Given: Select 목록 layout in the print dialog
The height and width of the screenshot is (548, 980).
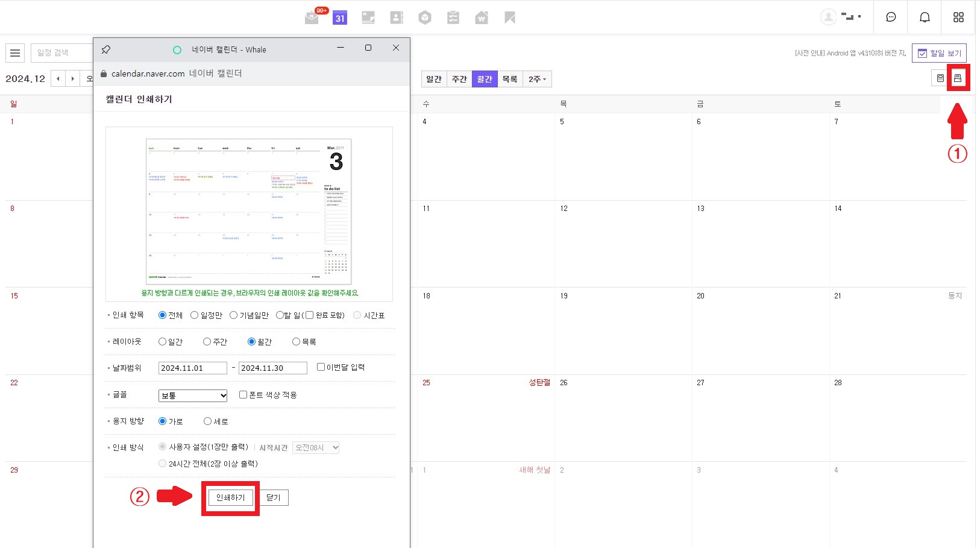Looking at the screenshot, I should 297,341.
